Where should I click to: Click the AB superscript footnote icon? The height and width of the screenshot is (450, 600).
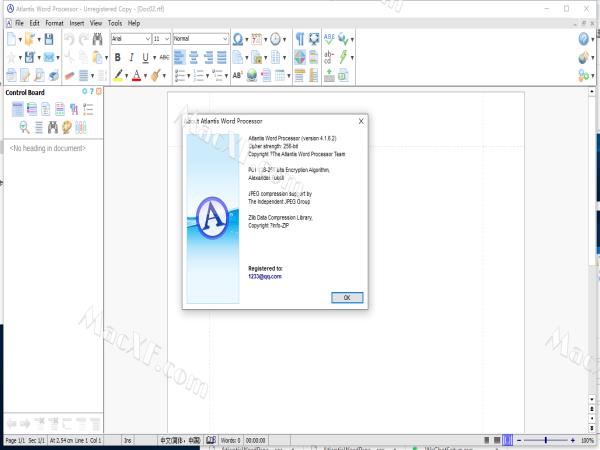click(237, 75)
